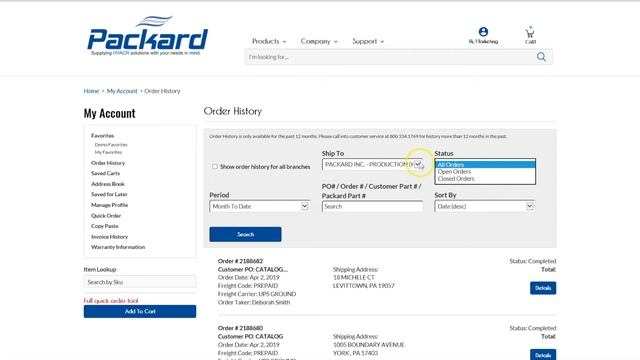Open the Sort By dropdown
Image resolution: width=640 pixels, height=360 pixels.
point(484,207)
